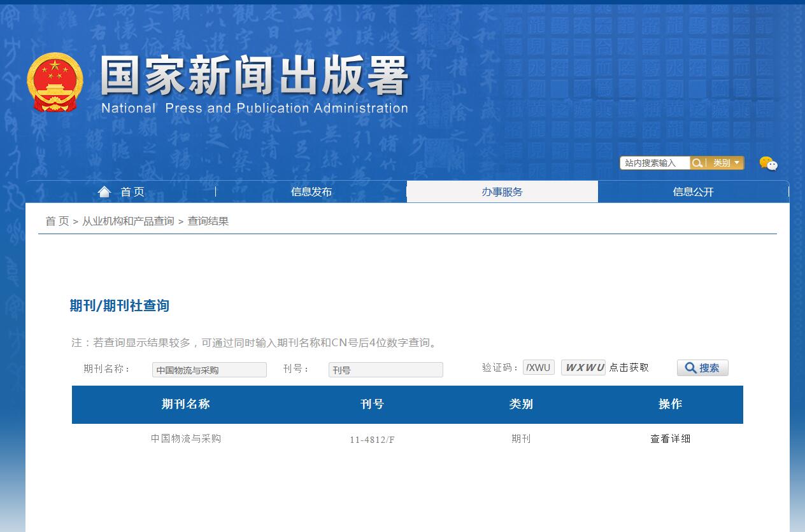
Task: Select the 办事服务 navigation tab
Action: point(502,192)
